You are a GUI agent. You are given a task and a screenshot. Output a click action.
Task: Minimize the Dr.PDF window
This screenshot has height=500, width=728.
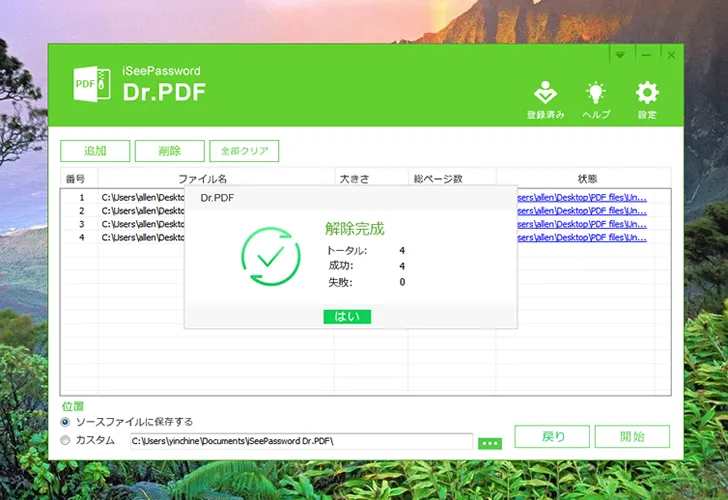tap(646, 55)
